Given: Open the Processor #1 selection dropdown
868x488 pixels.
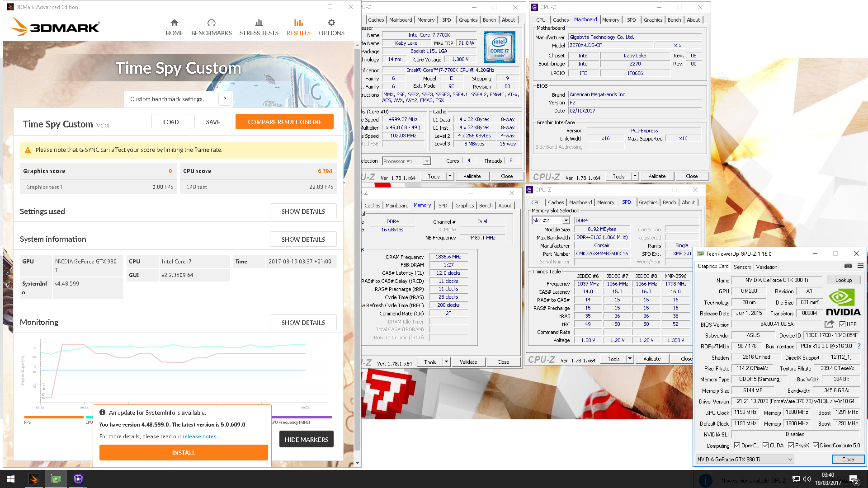Looking at the screenshot, I should point(406,161).
